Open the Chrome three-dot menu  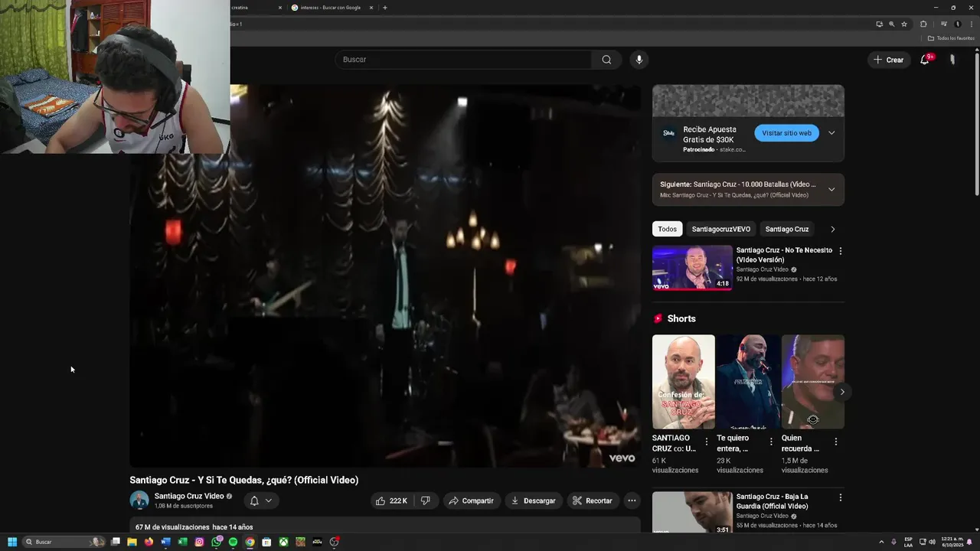pyautogui.click(x=971, y=24)
